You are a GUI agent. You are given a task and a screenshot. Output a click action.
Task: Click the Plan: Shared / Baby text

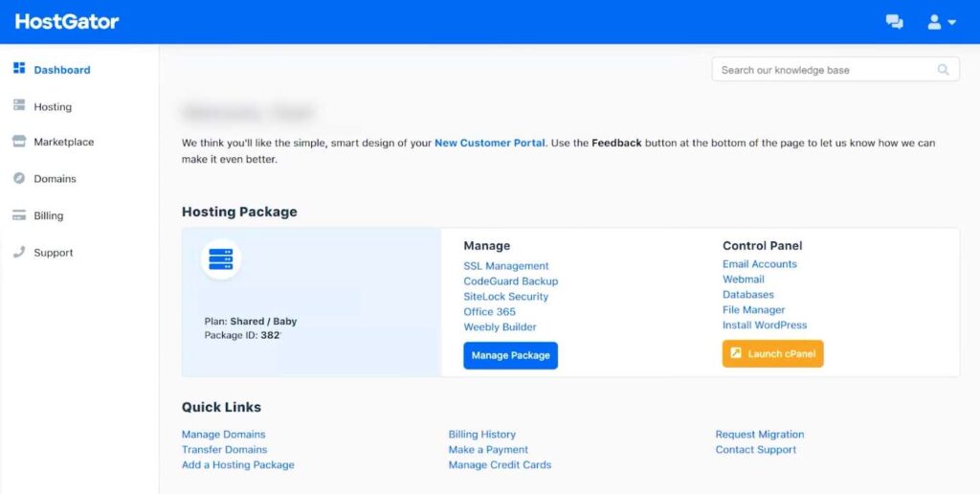[251, 322]
